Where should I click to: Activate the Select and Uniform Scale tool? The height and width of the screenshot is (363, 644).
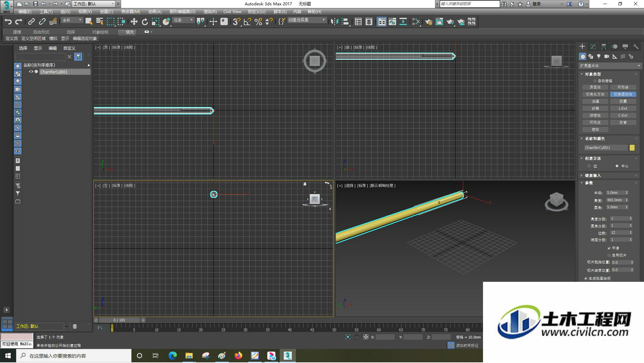pos(155,22)
